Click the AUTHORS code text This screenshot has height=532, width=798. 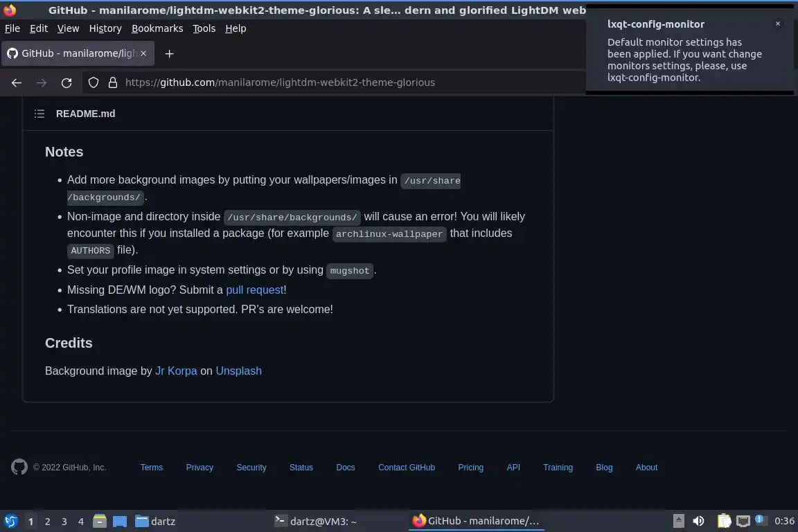pyautogui.click(x=91, y=251)
